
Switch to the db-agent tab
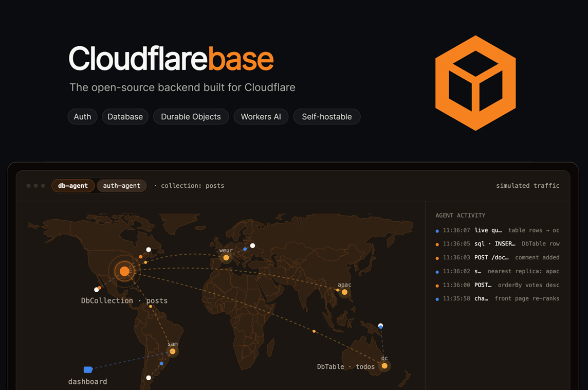(x=73, y=185)
